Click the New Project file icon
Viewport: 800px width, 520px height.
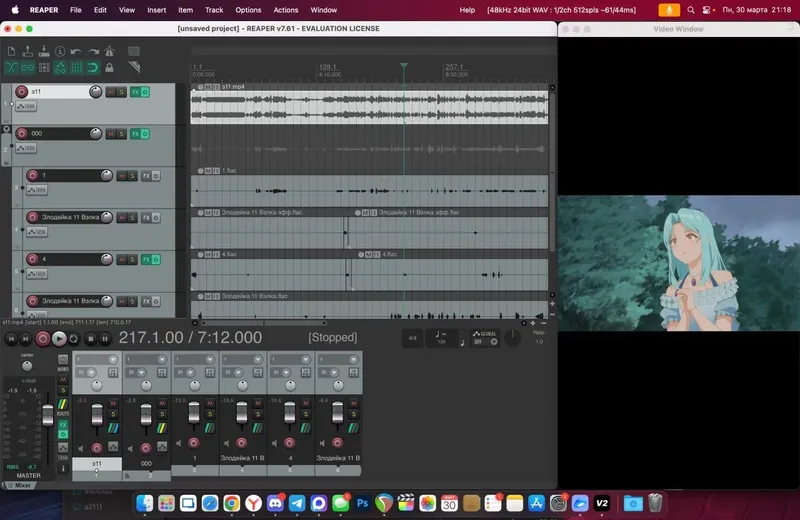point(10,51)
